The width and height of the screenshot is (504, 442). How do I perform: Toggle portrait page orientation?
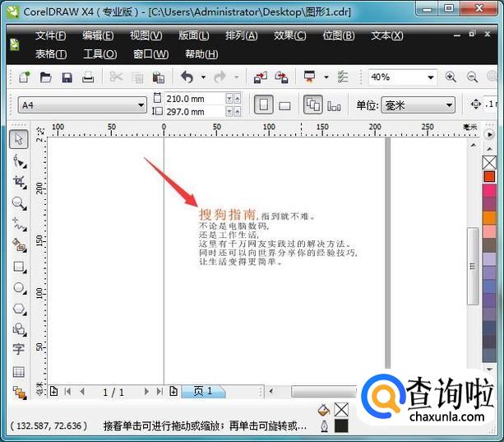264,105
